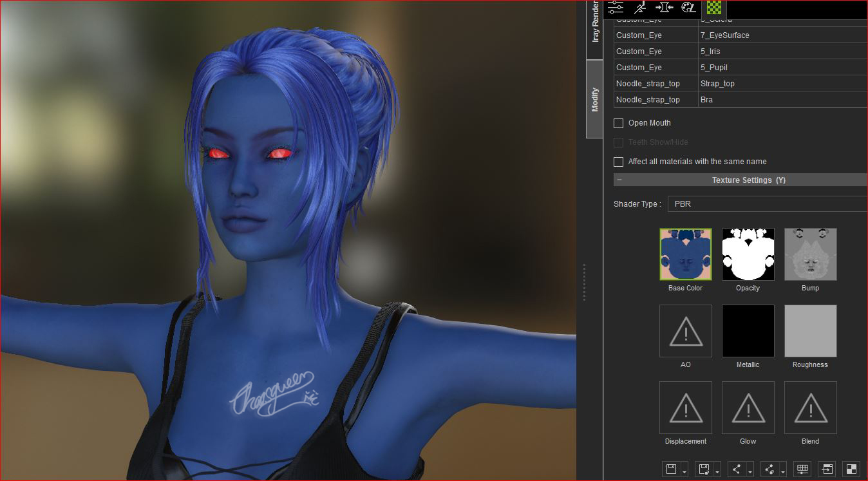The image size is (868, 481).
Task: Click the running figure motion tab icon
Action: [639, 7]
